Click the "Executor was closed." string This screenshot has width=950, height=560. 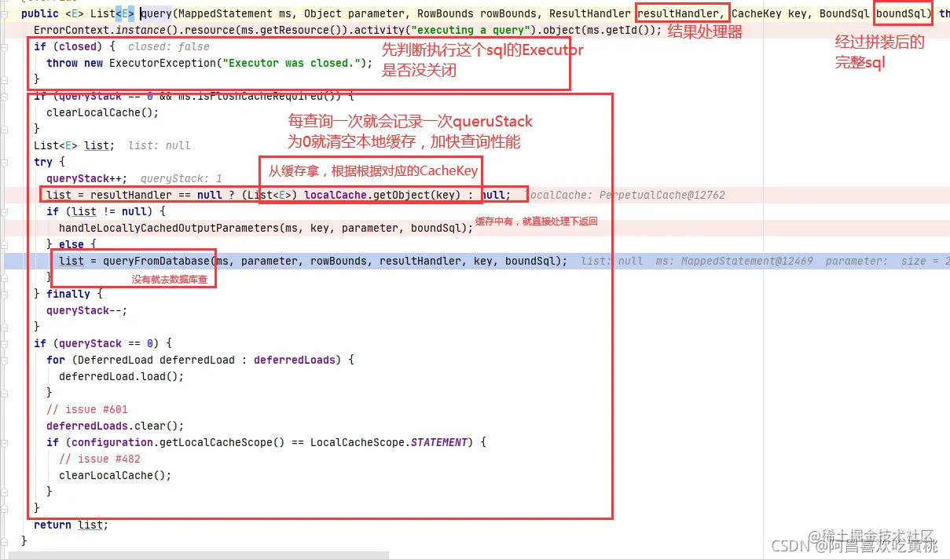pos(292,63)
